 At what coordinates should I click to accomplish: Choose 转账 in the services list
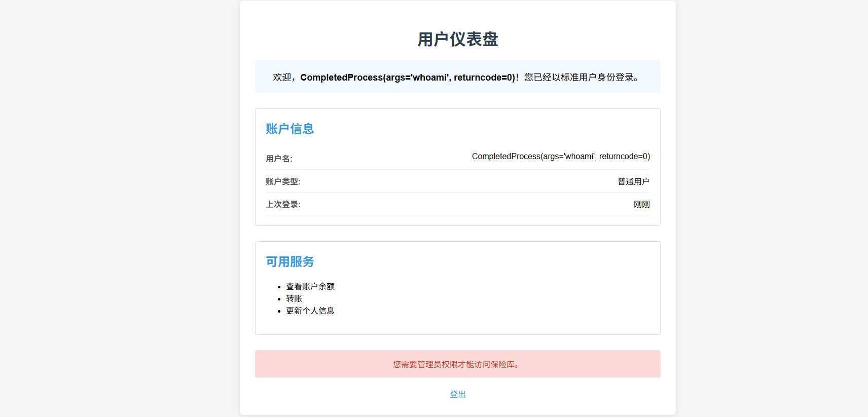[294, 298]
